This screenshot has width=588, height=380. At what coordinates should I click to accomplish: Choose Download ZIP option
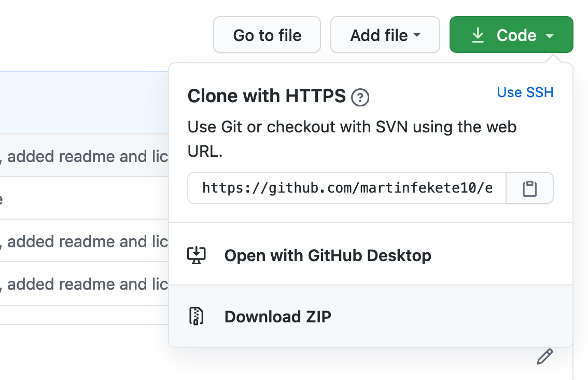tap(371, 316)
